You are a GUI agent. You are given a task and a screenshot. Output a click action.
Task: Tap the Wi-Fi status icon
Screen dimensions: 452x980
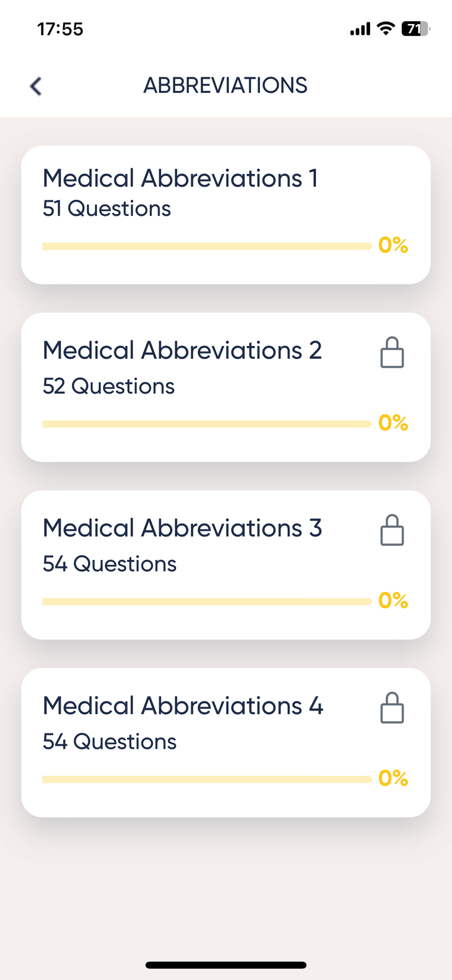point(386,28)
